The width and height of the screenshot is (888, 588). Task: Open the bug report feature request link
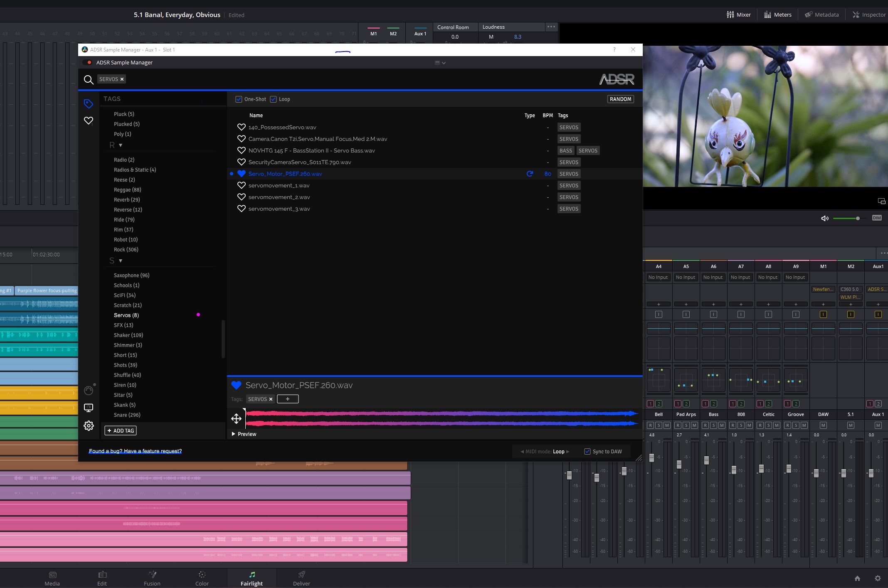coord(135,451)
